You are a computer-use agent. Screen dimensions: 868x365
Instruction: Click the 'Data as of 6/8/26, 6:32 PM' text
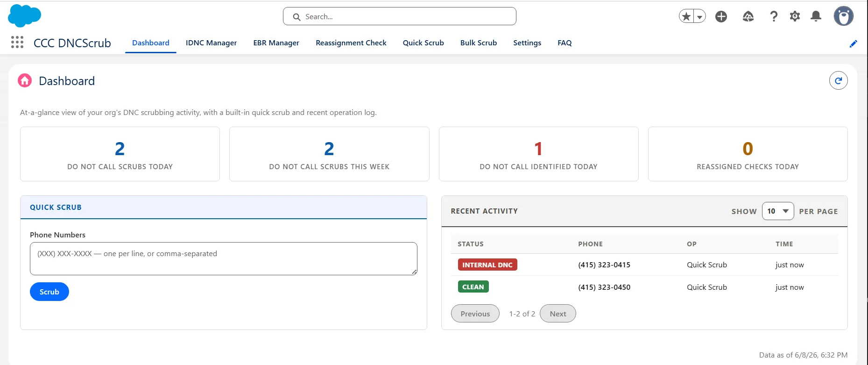(x=803, y=355)
